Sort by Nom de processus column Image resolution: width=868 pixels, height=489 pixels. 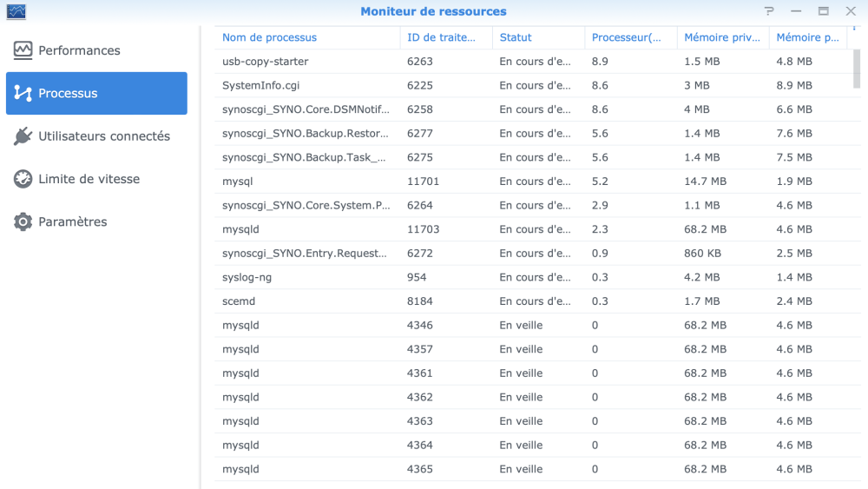pyautogui.click(x=270, y=37)
